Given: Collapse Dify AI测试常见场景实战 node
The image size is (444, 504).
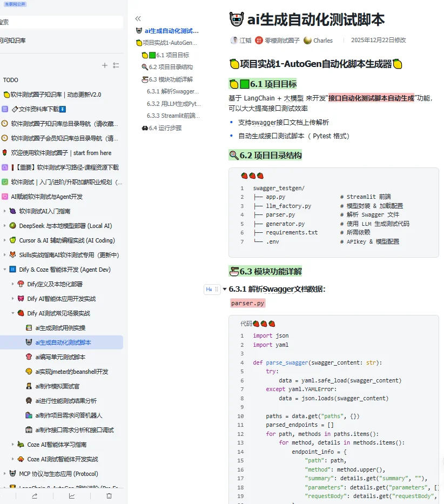Looking at the screenshot, I should [x=12, y=313].
